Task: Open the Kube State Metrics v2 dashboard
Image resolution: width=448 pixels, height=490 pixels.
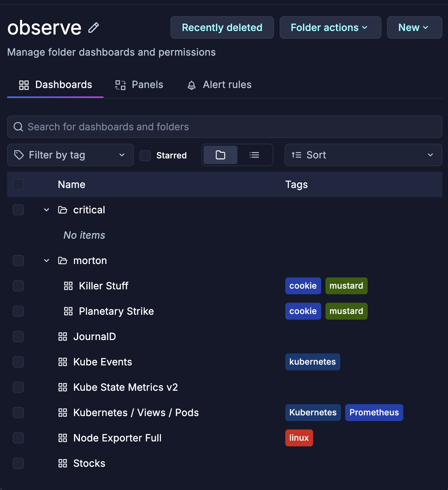Action: coord(125,387)
